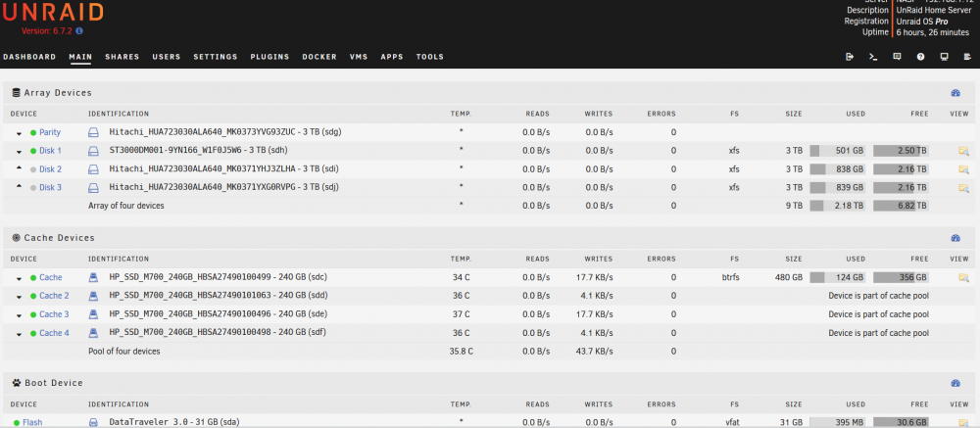Click the SSD icon for Cache 3 (sde)
Image resolution: width=980 pixels, height=428 pixels.
pyautogui.click(x=93, y=314)
